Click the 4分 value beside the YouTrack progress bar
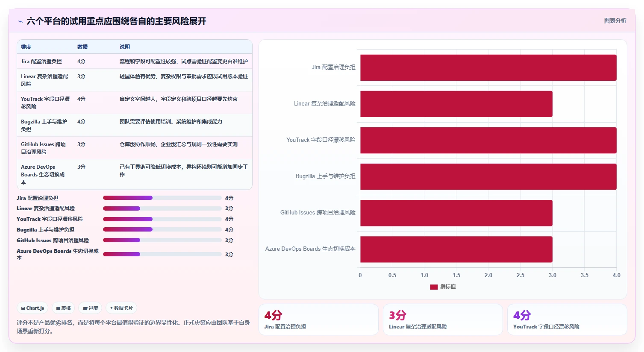Screen dimensions: 644x352 click(x=229, y=219)
